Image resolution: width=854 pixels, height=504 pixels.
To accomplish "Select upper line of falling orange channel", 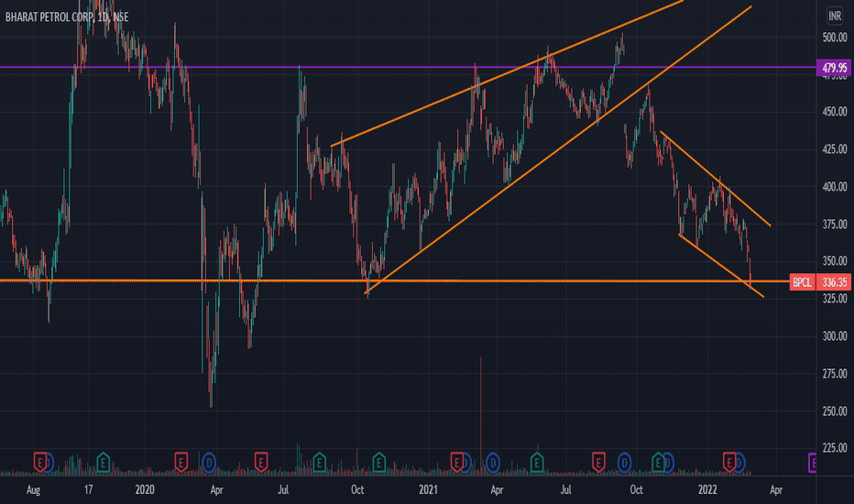I will [x=715, y=178].
